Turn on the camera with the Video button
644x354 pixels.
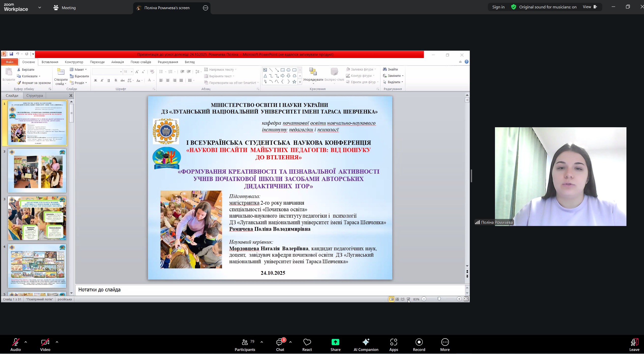tap(45, 345)
